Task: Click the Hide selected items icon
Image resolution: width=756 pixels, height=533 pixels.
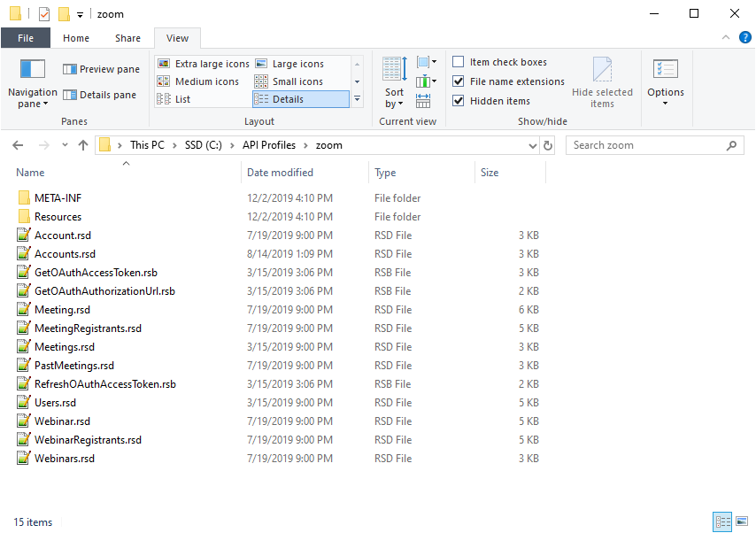Action: tap(602, 71)
